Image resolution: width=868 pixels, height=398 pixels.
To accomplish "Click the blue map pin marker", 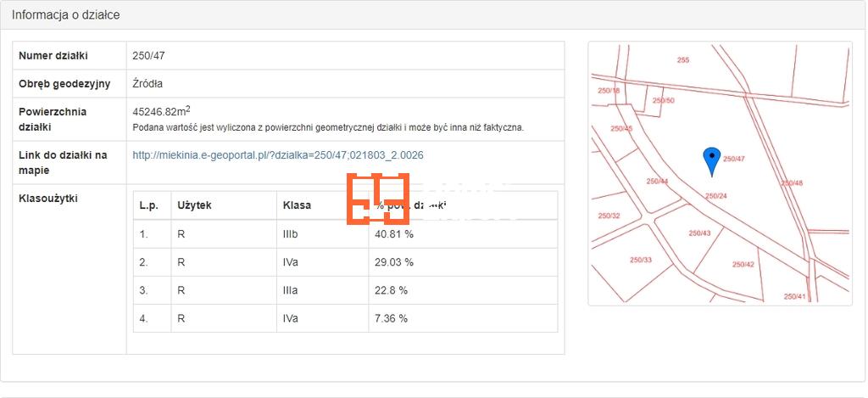I will [712, 159].
